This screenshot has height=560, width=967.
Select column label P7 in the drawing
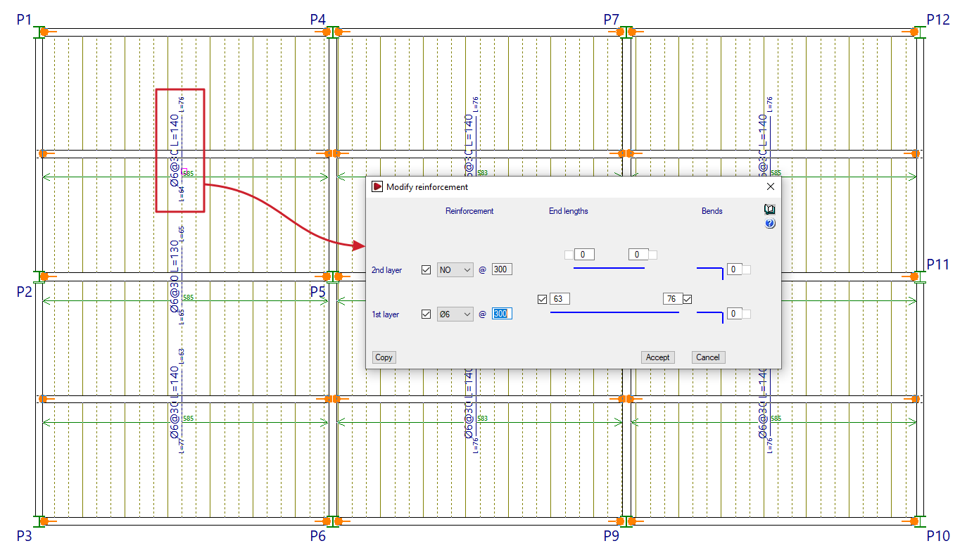click(612, 20)
